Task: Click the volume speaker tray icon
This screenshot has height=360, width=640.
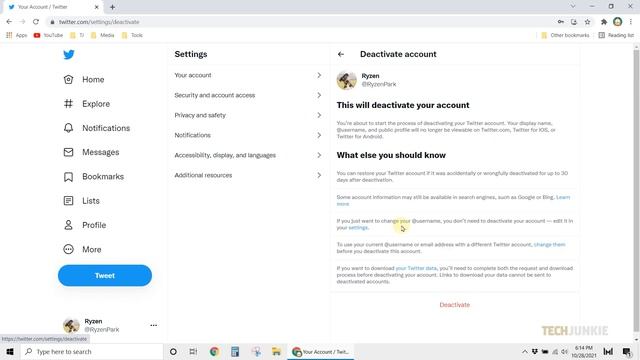Action: (x=564, y=351)
